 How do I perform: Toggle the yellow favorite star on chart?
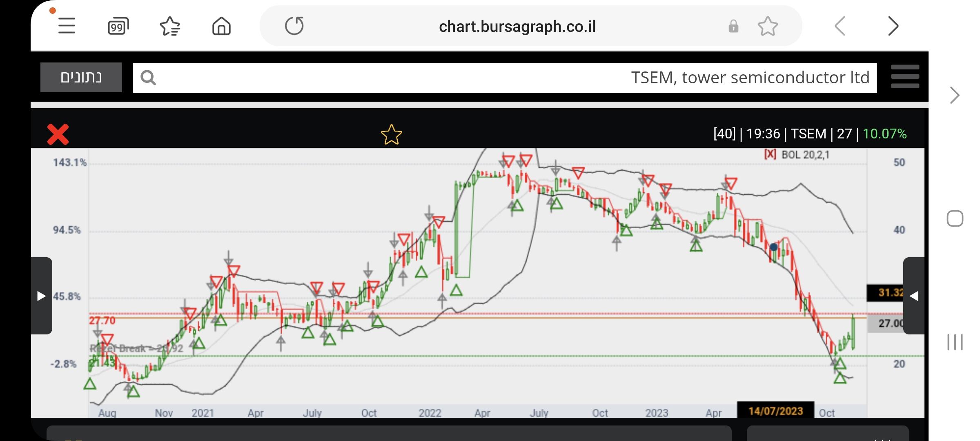tap(391, 134)
